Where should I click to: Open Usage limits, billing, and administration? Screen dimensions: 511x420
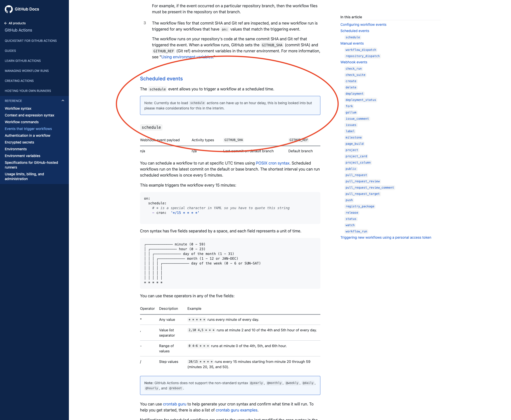tap(24, 176)
